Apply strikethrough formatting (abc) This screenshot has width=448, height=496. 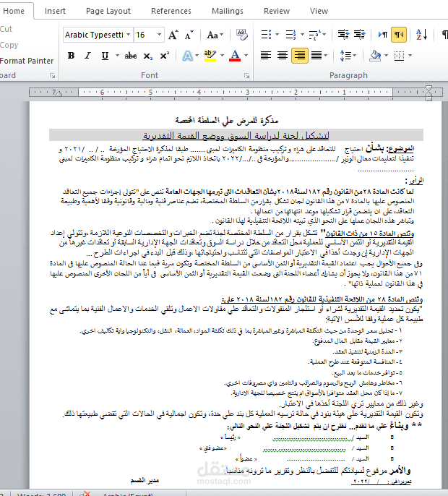coord(131,56)
